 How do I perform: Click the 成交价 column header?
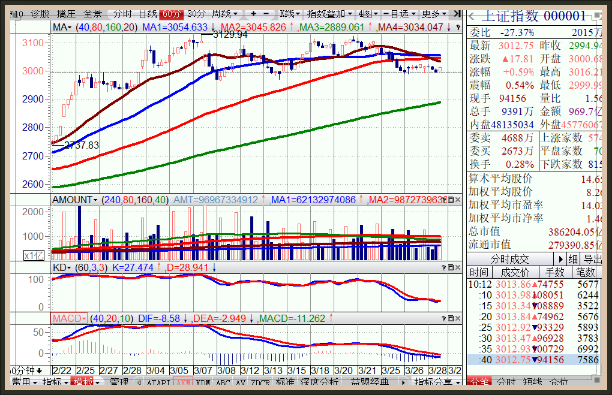click(x=515, y=272)
